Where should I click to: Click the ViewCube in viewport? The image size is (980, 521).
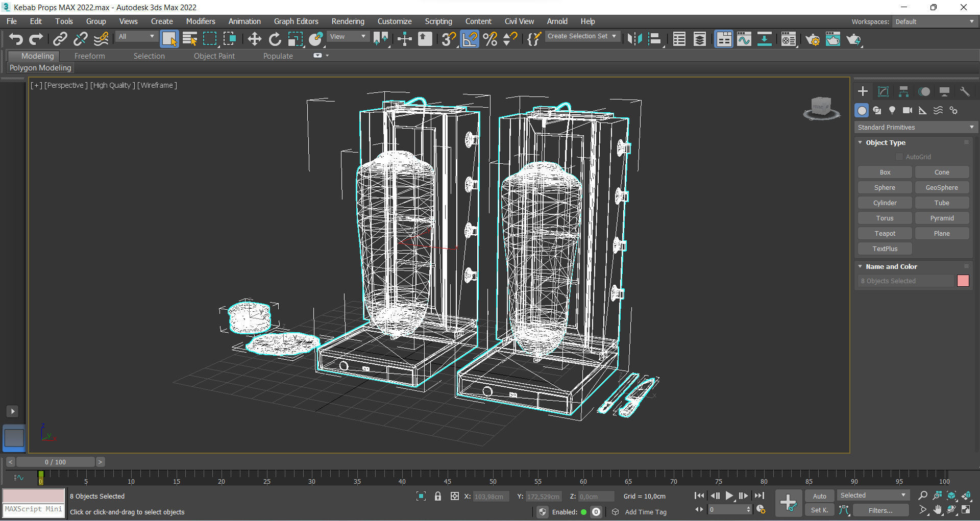click(x=821, y=108)
